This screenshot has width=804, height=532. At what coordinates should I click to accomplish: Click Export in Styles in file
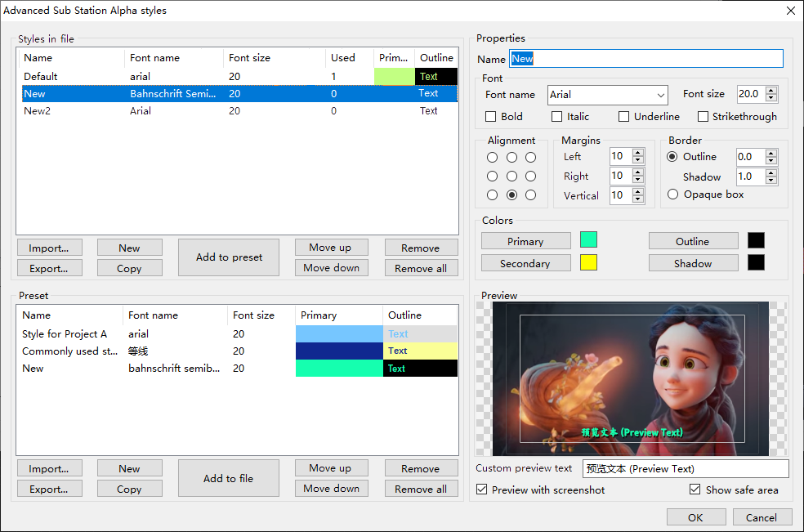tap(49, 268)
